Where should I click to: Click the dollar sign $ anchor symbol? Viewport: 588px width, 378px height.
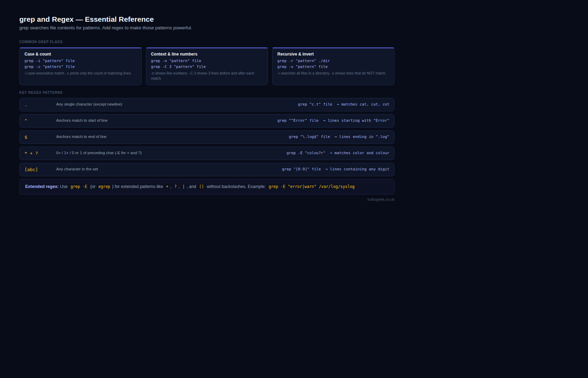[x=26, y=137]
